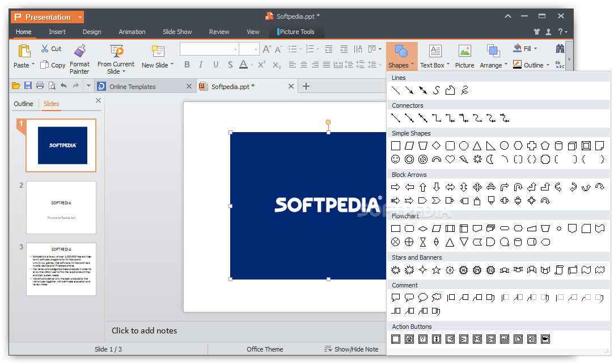Open the Outline dropdown arrow
This screenshot has width=614, height=364.
pyautogui.click(x=548, y=65)
